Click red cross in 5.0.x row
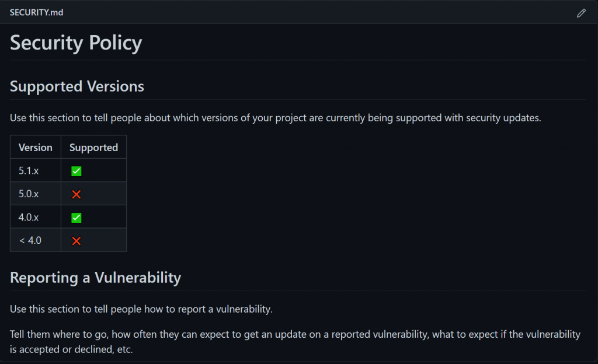 click(76, 194)
